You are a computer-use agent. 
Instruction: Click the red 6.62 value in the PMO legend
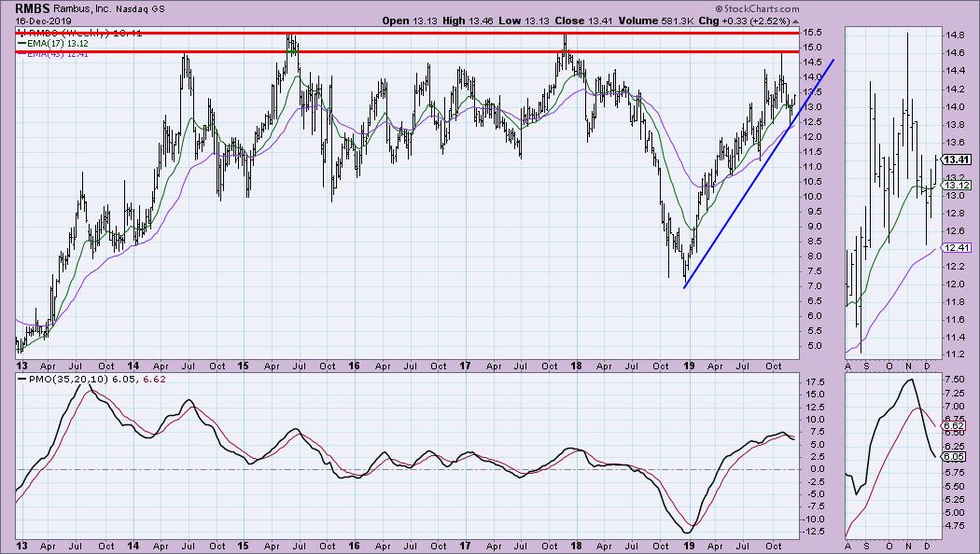[x=155, y=379]
